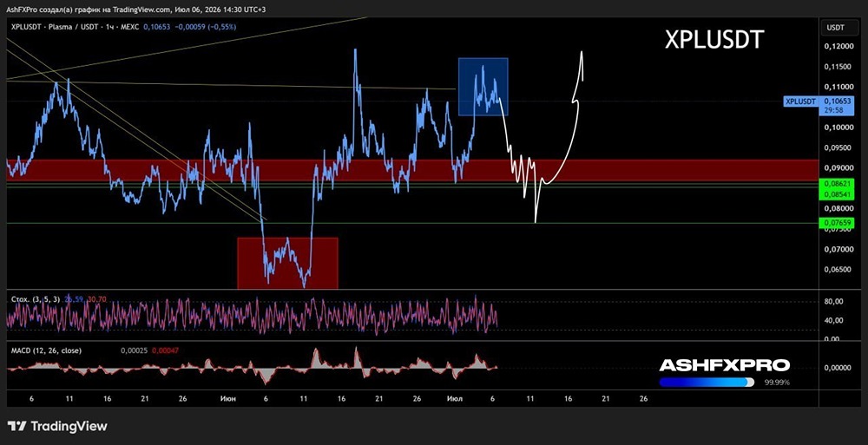The height and width of the screenshot is (445, 868).
Task: Click the large XPLUSDT title text
Action: click(714, 40)
